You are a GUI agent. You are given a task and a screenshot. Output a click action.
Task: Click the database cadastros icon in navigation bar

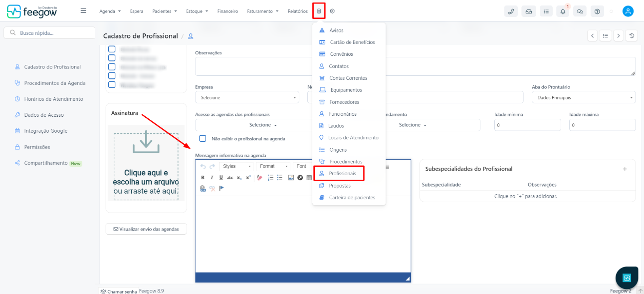pyautogui.click(x=319, y=11)
